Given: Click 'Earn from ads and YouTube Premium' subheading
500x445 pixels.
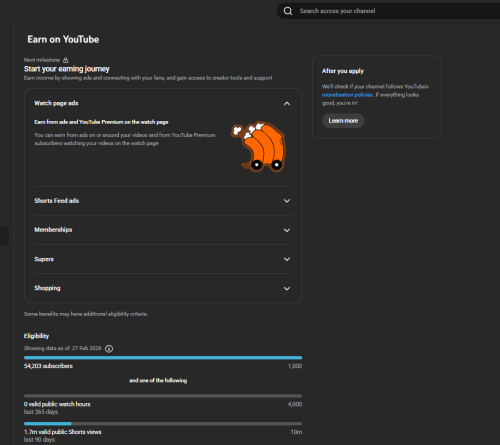Looking at the screenshot, I should [101, 122].
